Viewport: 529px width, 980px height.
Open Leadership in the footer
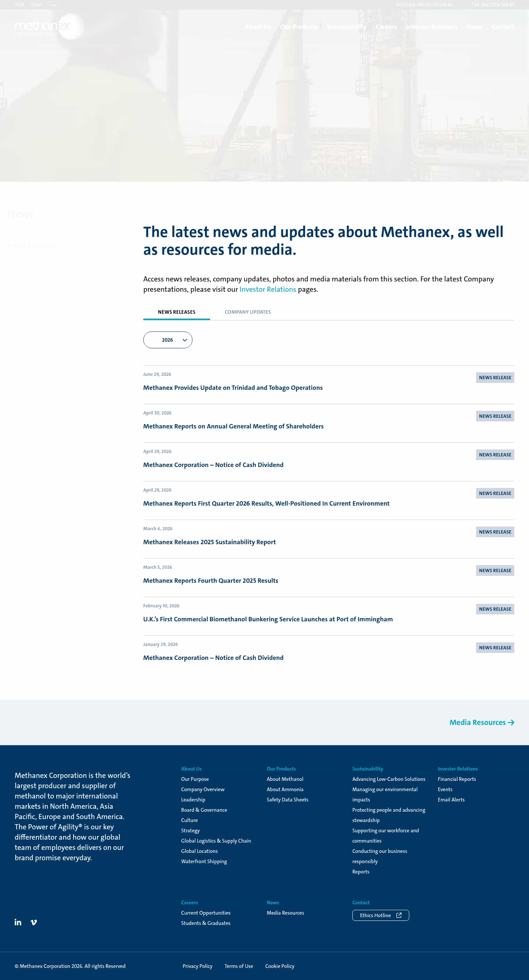pyautogui.click(x=193, y=800)
